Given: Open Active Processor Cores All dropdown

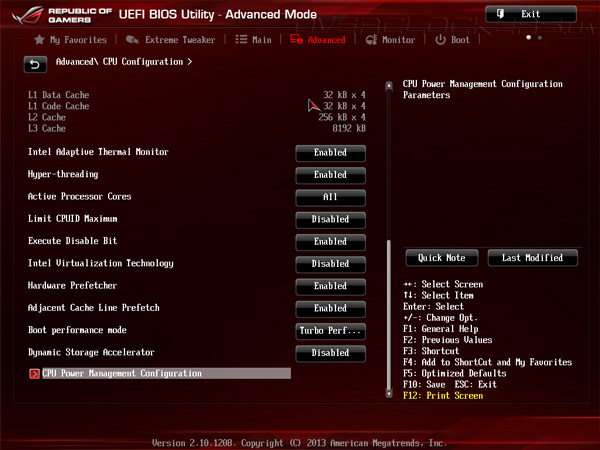Looking at the screenshot, I should (x=330, y=197).
